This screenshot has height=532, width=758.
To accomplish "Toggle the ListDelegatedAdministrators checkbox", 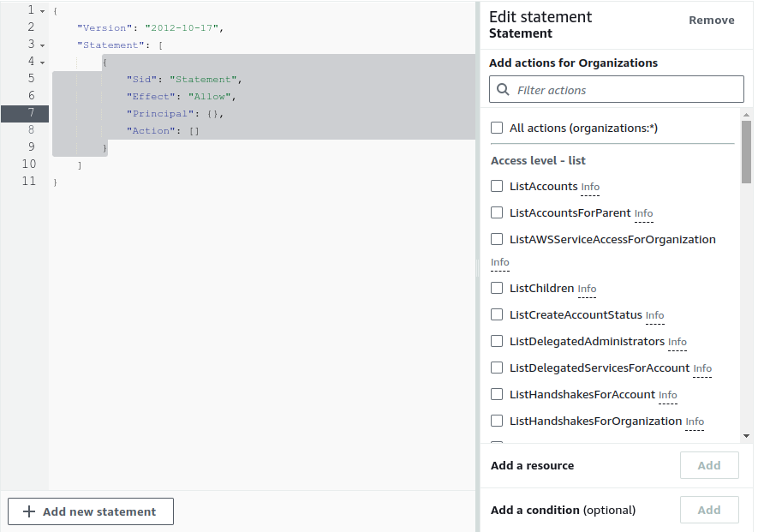I will (x=497, y=341).
